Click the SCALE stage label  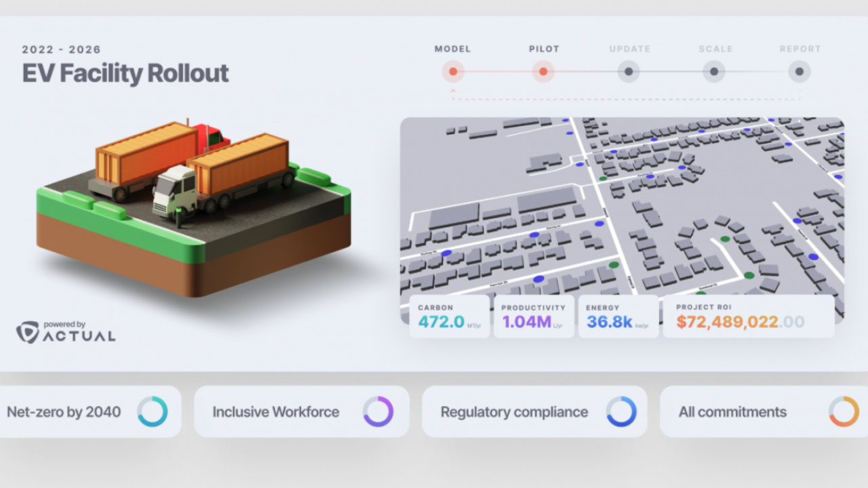click(x=715, y=49)
